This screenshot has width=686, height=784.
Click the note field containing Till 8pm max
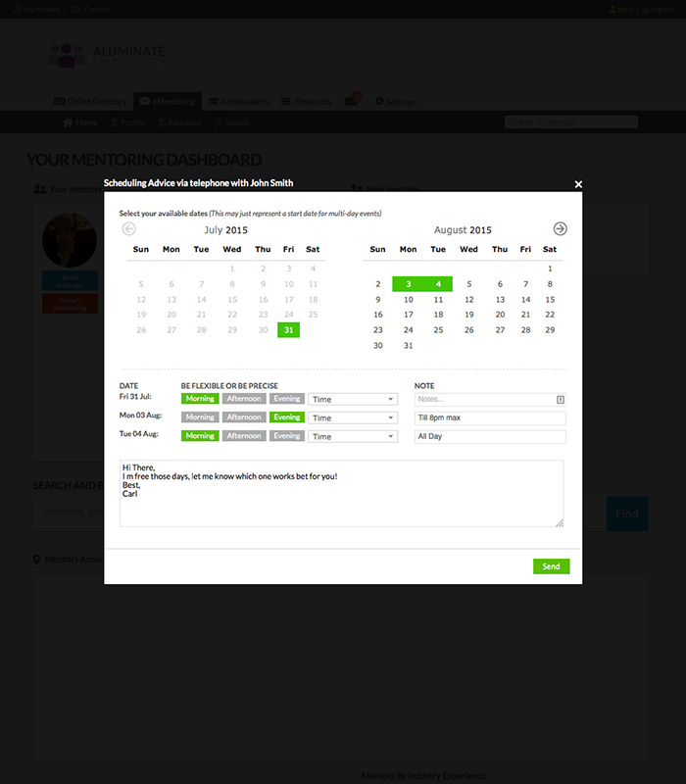pyautogui.click(x=490, y=418)
